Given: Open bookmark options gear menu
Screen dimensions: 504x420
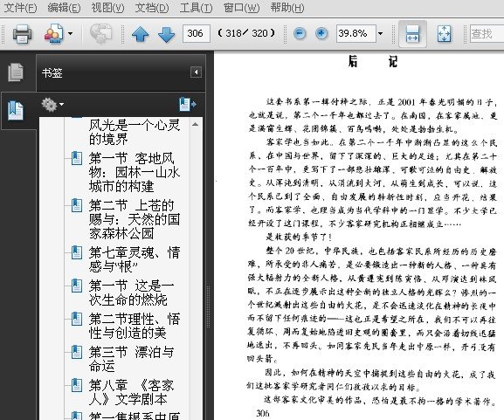Looking at the screenshot, I should coord(52,105).
